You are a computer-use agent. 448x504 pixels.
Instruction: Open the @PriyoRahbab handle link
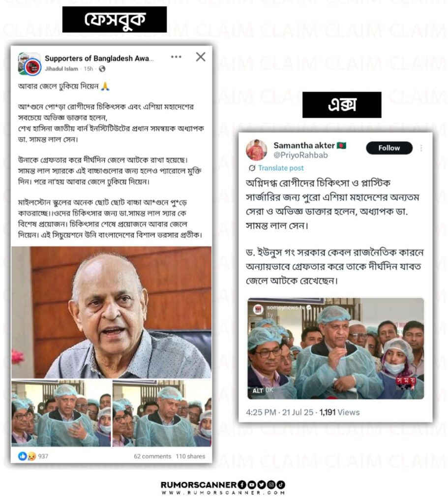tap(300, 155)
